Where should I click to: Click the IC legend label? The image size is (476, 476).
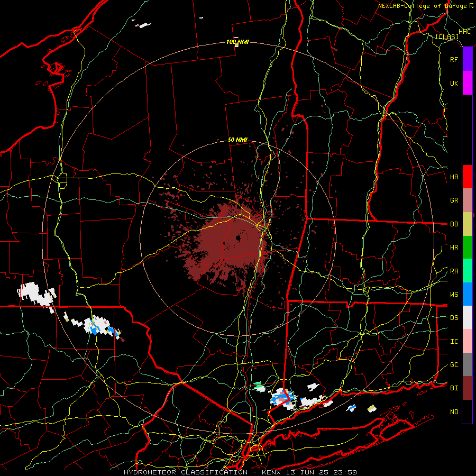pyautogui.click(x=454, y=342)
